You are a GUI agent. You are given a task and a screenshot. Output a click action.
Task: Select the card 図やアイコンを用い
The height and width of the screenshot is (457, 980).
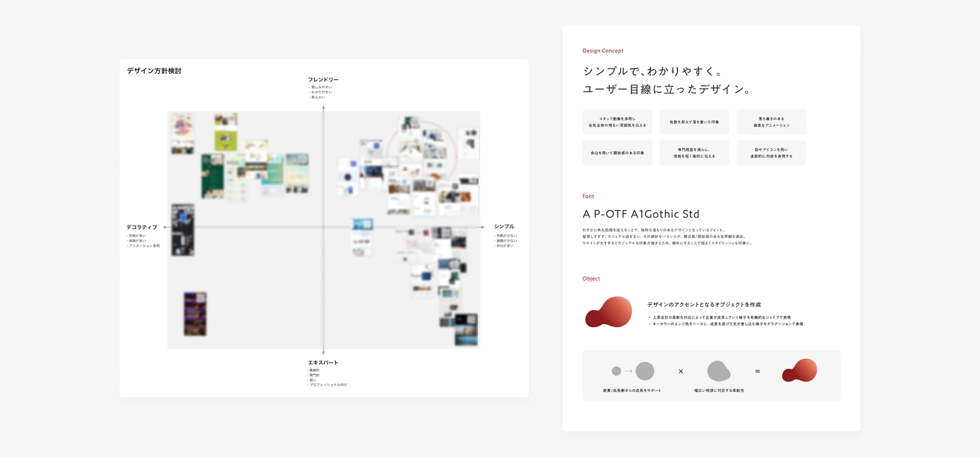(x=771, y=153)
